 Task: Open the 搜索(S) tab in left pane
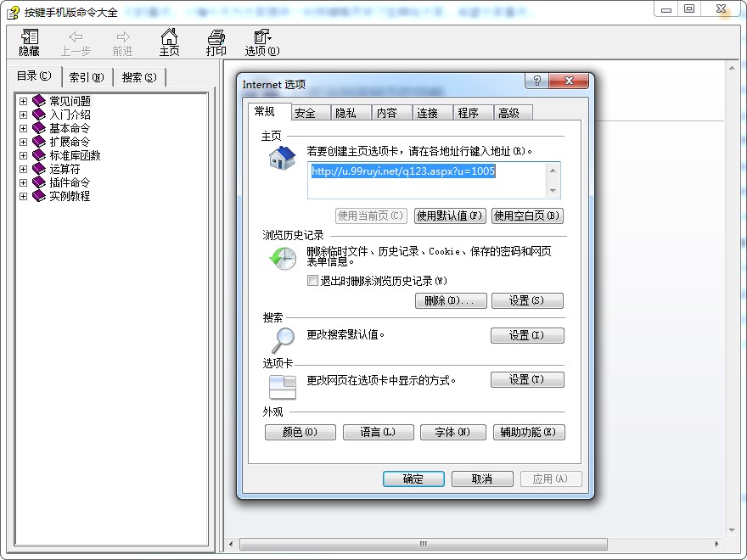pos(139,77)
